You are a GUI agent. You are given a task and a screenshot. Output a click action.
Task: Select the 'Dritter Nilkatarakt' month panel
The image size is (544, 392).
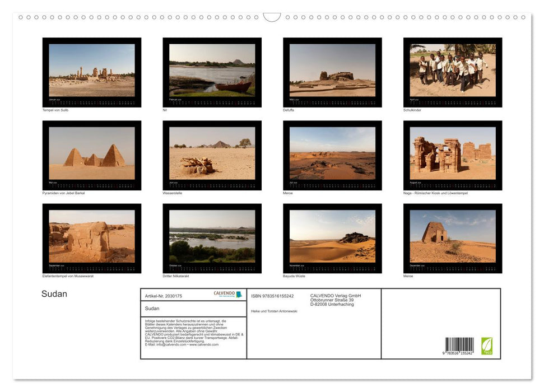212,238
